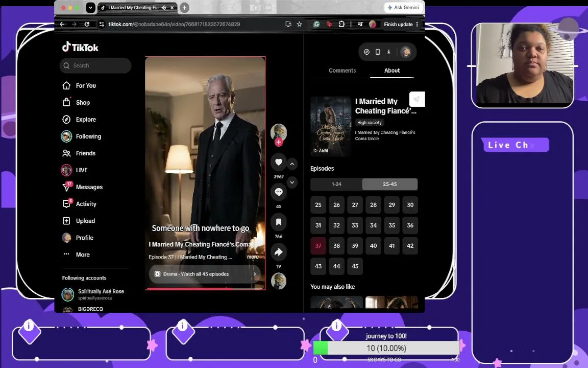Open Drama Watch all 45 episodes banner
The width and height of the screenshot is (588, 368).
[205, 274]
